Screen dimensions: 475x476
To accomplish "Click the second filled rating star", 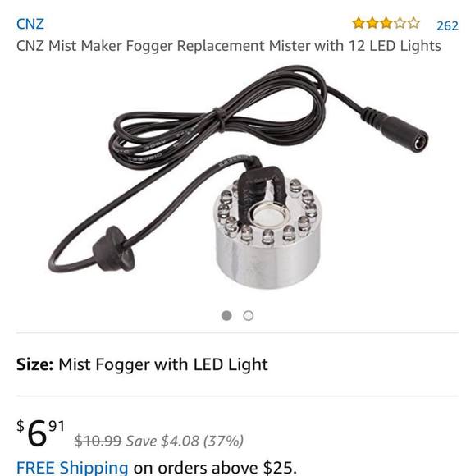I will [372, 23].
